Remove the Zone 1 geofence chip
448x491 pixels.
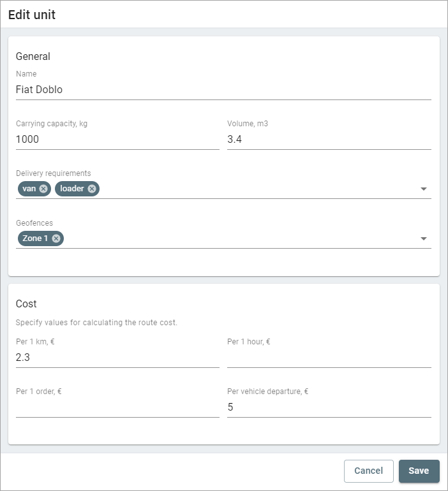pyautogui.click(x=56, y=238)
